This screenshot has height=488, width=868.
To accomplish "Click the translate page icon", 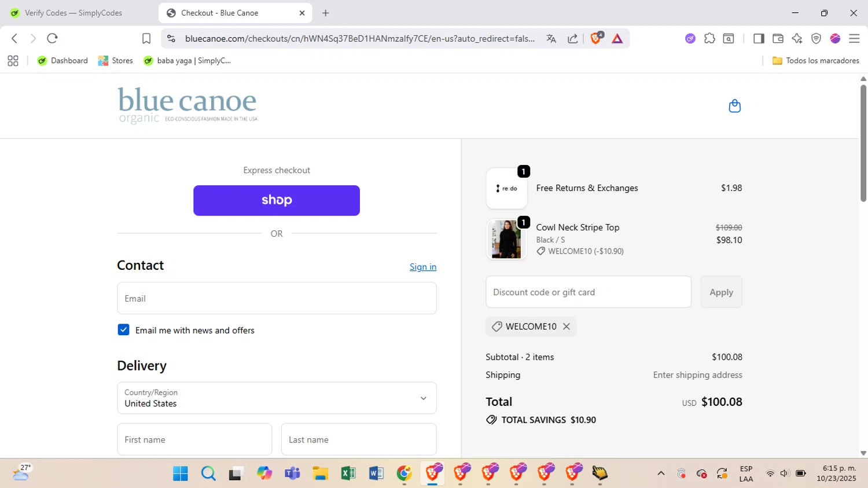I will click(551, 38).
